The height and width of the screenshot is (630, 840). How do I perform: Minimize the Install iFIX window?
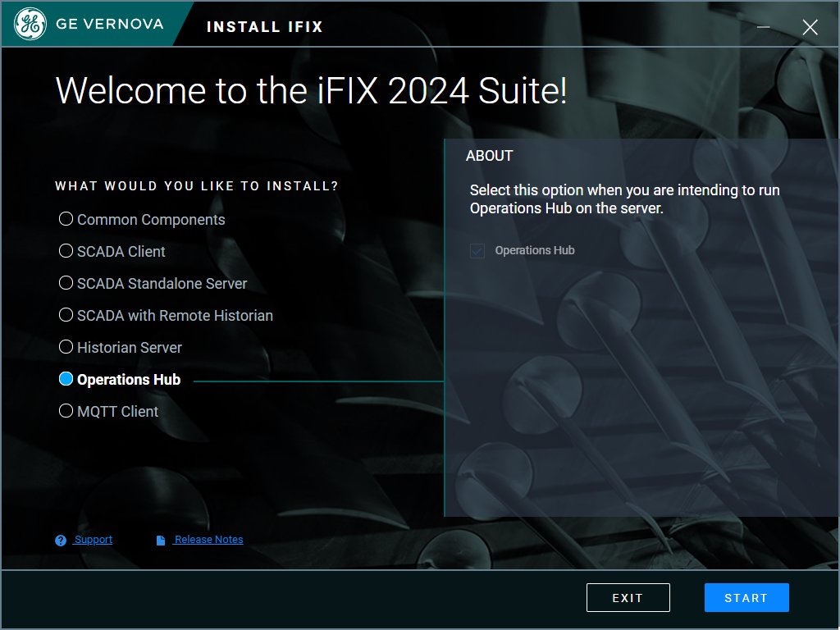pyautogui.click(x=764, y=27)
